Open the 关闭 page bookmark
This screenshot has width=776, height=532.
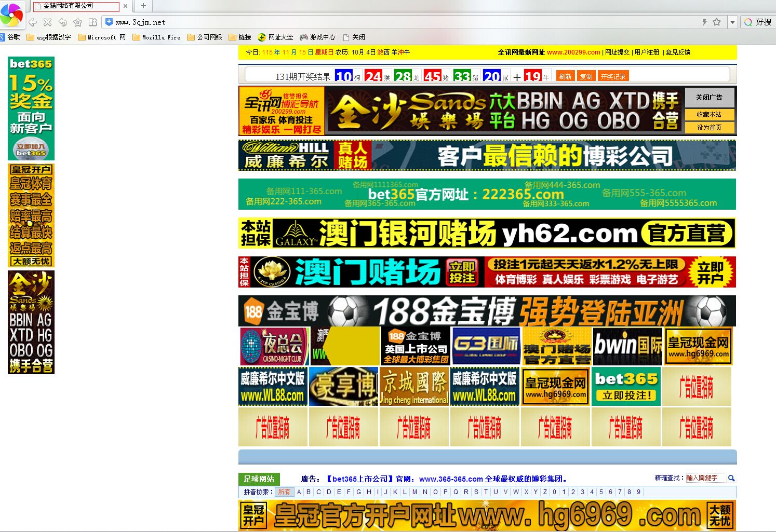(x=354, y=37)
